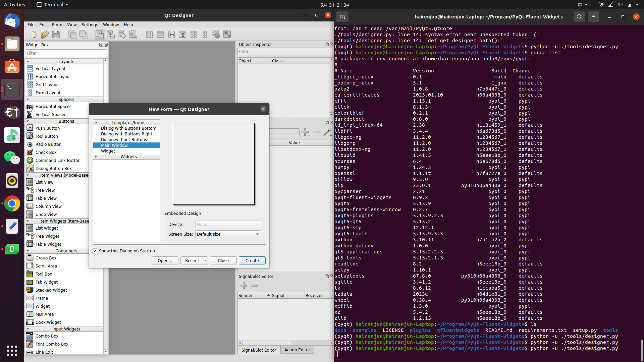This screenshot has height=362, width=644.
Task: Open a form using the folder toolbar icon
Action: (x=45, y=35)
